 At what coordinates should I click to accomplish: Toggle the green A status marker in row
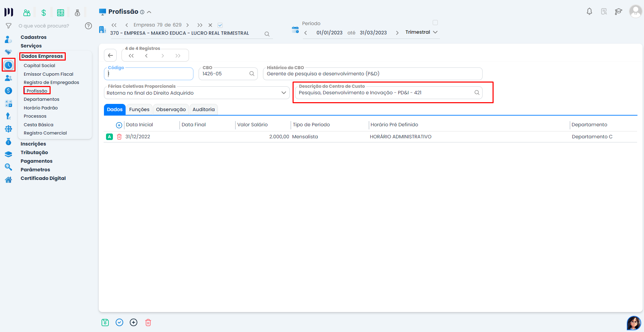[109, 137]
